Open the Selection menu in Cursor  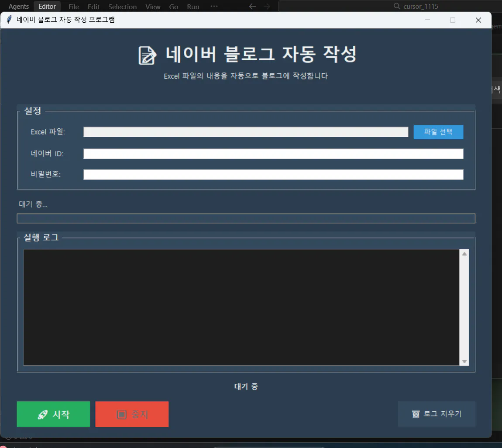(122, 7)
